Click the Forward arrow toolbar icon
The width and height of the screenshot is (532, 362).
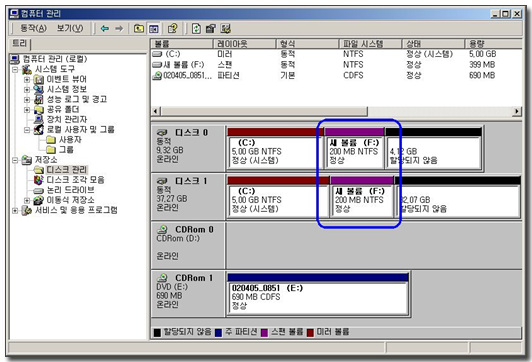119,28
